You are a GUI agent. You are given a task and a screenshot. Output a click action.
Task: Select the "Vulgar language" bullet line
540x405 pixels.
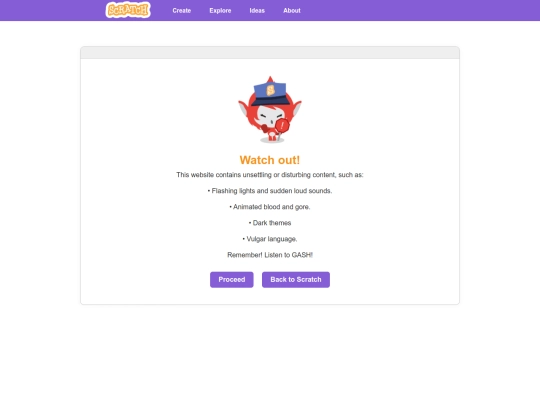[270, 239]
